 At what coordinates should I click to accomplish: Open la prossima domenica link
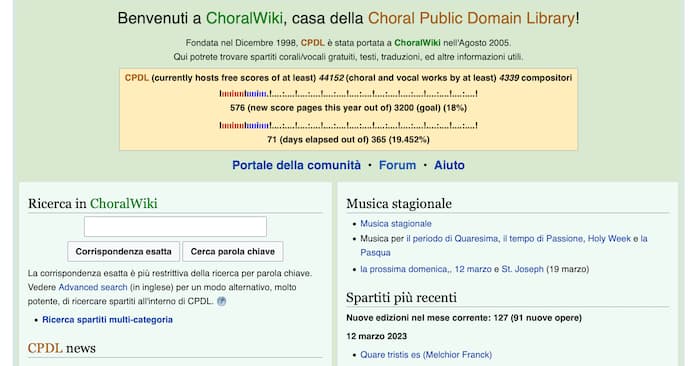coord(404,269)
